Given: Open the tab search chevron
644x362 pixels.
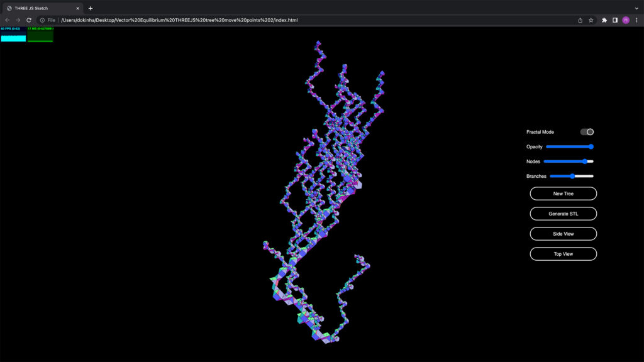Looking at the screenshot, I should click(636, 8).
